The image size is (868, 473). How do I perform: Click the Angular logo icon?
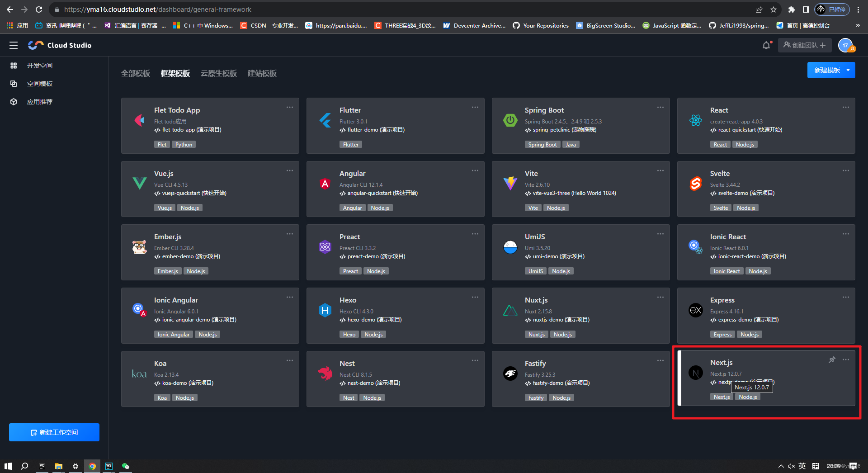click(325, 184)
